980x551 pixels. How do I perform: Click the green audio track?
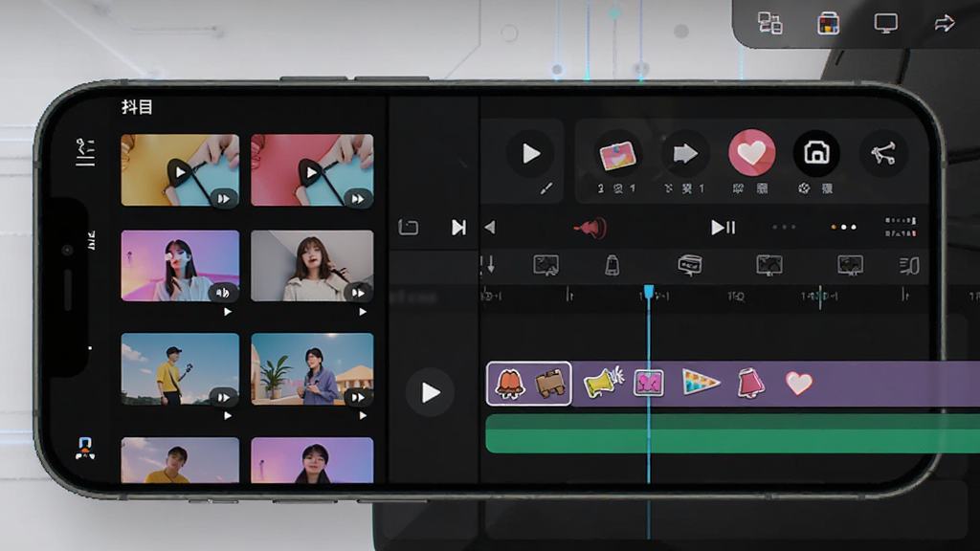click(x=732, y=433)
